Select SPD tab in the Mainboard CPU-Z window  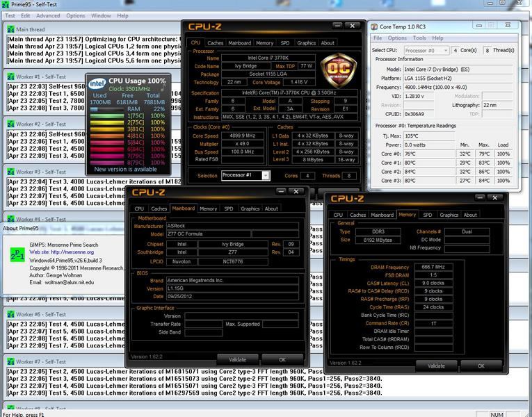click(229, 208)
